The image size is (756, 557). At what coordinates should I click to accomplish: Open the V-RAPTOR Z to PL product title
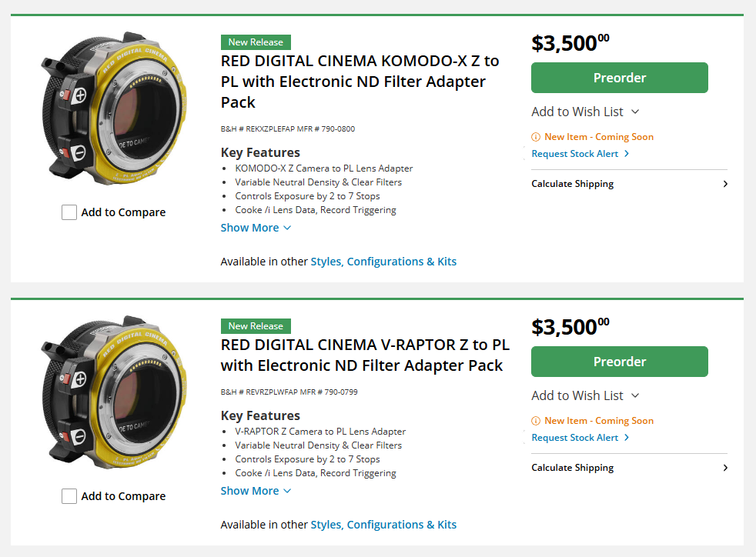(364, 355)
